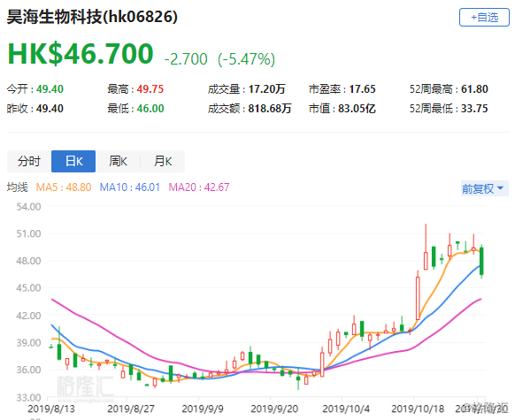
Task: Switch to the 分时 chart tab
Action: click(x=29, y=161)
